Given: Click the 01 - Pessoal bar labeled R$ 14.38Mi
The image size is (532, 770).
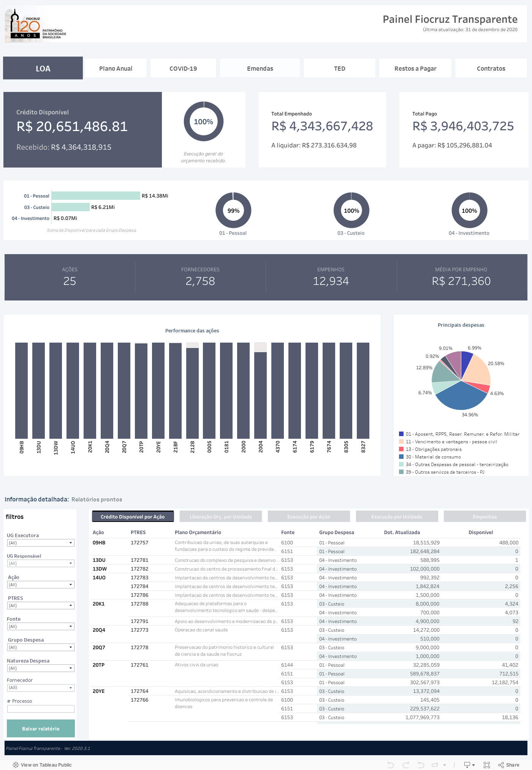Looking at the screenshot, I should tap(96, 196).
